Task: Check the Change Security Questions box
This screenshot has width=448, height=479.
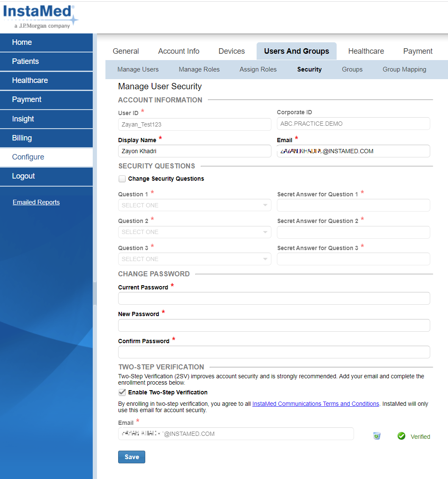Action: [x=122, y=179]
